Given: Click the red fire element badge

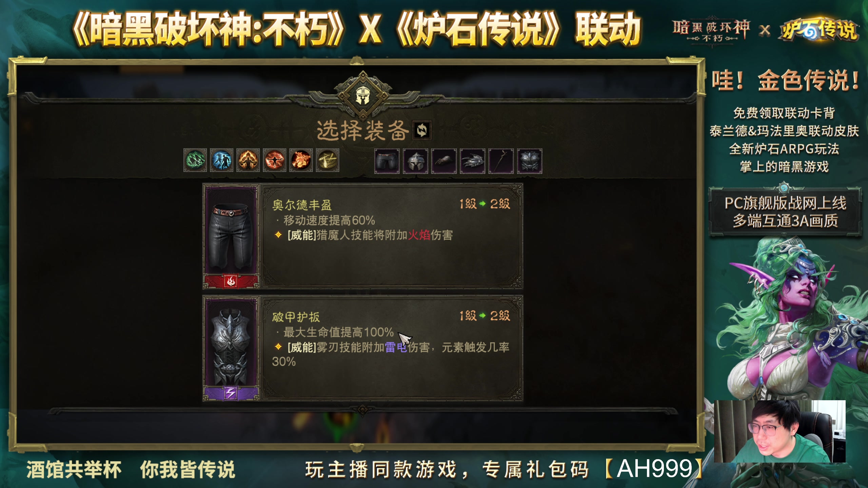Looking at the screenshot, I should [231, 281].
